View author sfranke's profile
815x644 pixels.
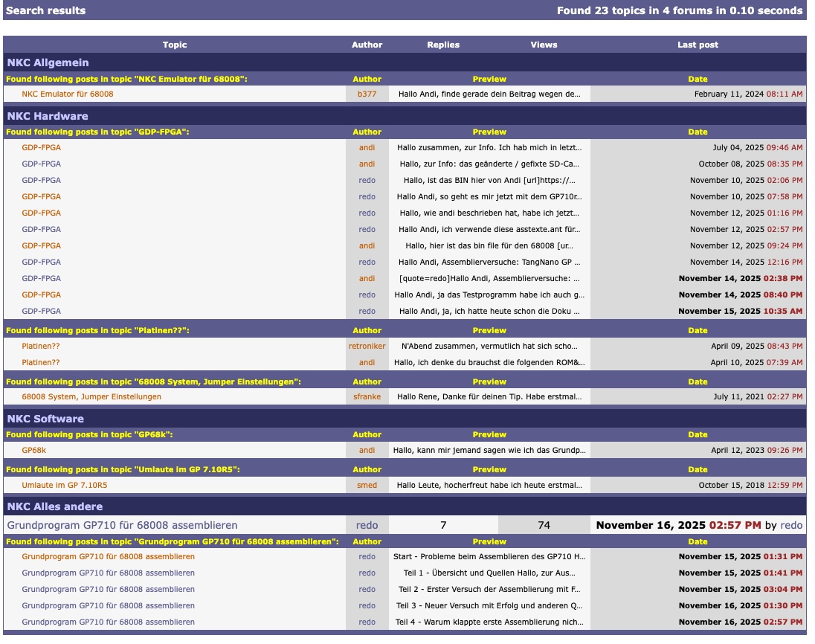(367, 397)
